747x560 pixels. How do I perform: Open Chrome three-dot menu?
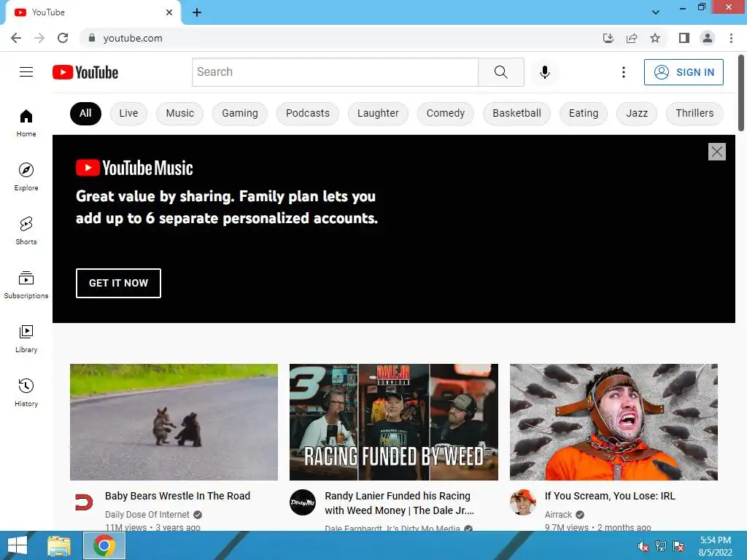click(731, 38)
